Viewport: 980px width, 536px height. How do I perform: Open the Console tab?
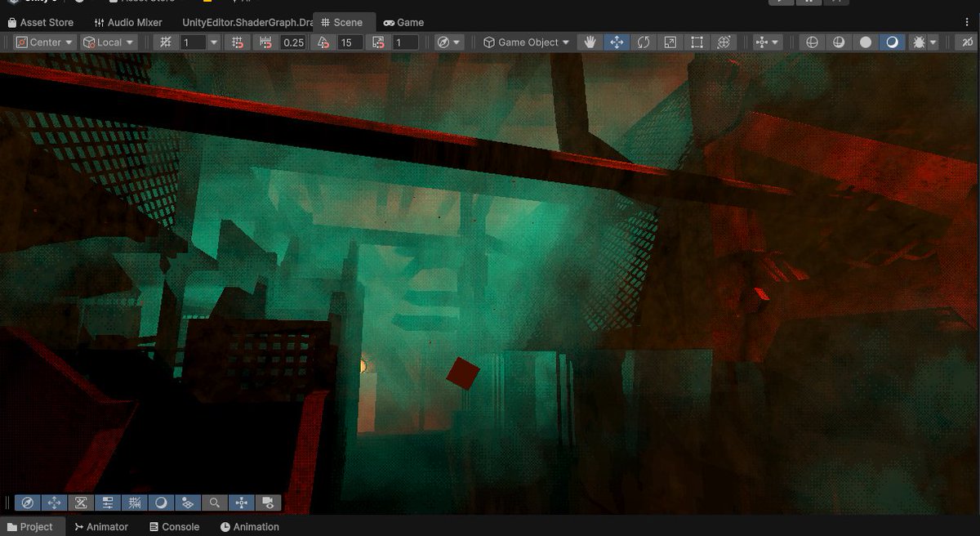[175, 526]
